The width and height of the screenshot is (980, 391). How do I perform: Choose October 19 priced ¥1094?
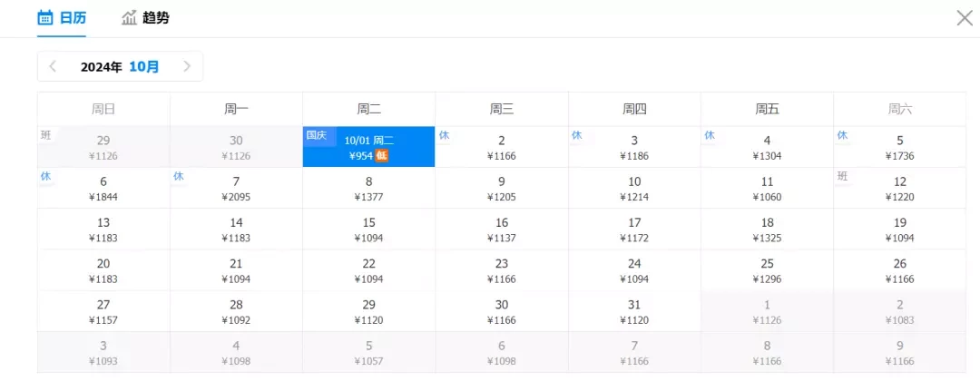[900, 230]
